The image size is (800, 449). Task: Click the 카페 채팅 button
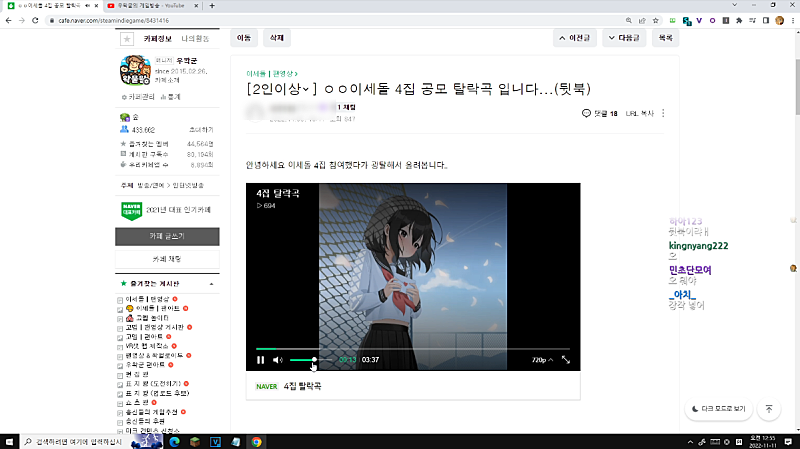coord(167,259)
